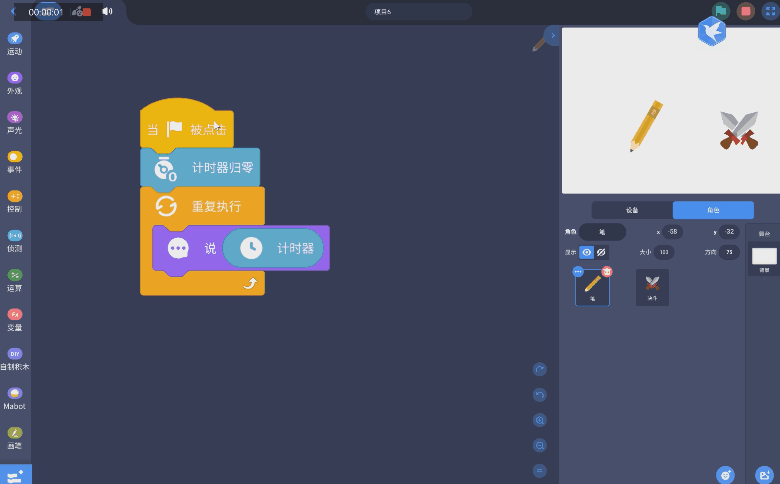Click the crossed swords sprite on stage
This screenshot has width=780, height=484.
tap(739, 130)
